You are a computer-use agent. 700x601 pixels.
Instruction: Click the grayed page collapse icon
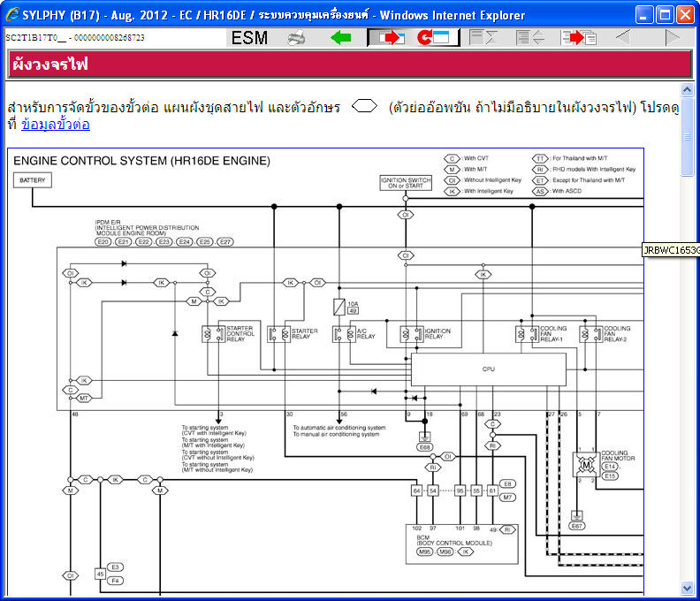pos(484,38)
